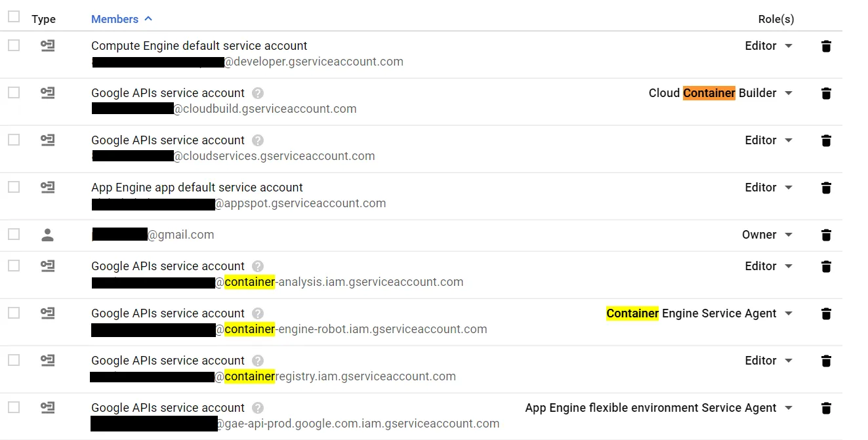Delete the Compute Engine default service account
868x440 pixels.
tap(826, 46)
